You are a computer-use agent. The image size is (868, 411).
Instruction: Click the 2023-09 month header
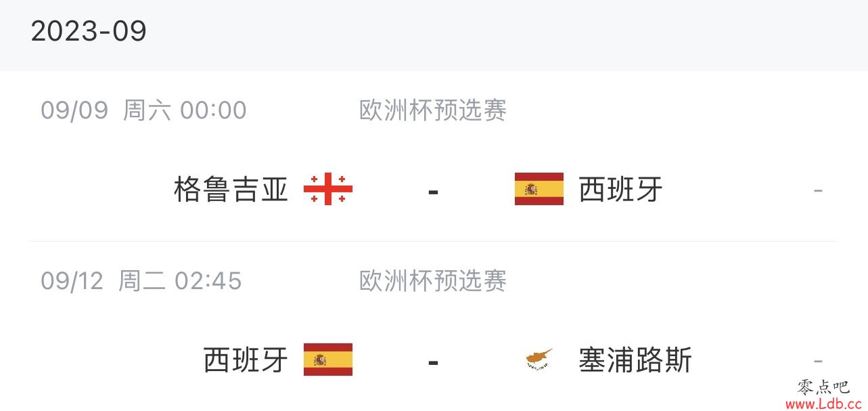tap(89, 31)
